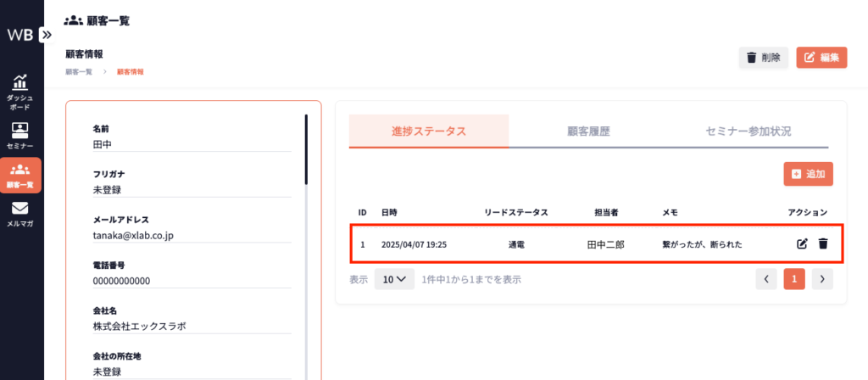Open the メルマガ envelope sidebar icon
The width and height of the screenshot is (868, 380).
pyautogui.click(x=20, y=213)
